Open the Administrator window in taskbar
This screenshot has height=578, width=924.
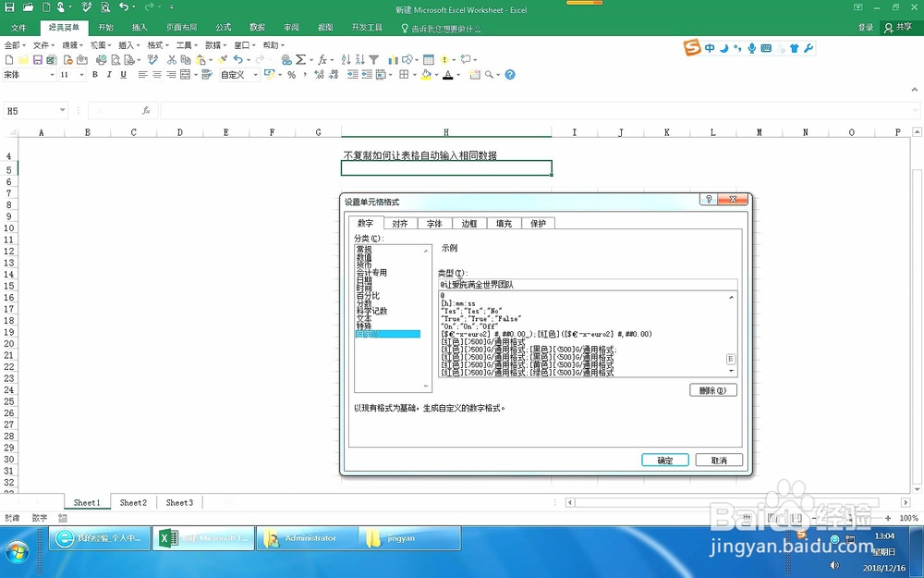point(307,538)
